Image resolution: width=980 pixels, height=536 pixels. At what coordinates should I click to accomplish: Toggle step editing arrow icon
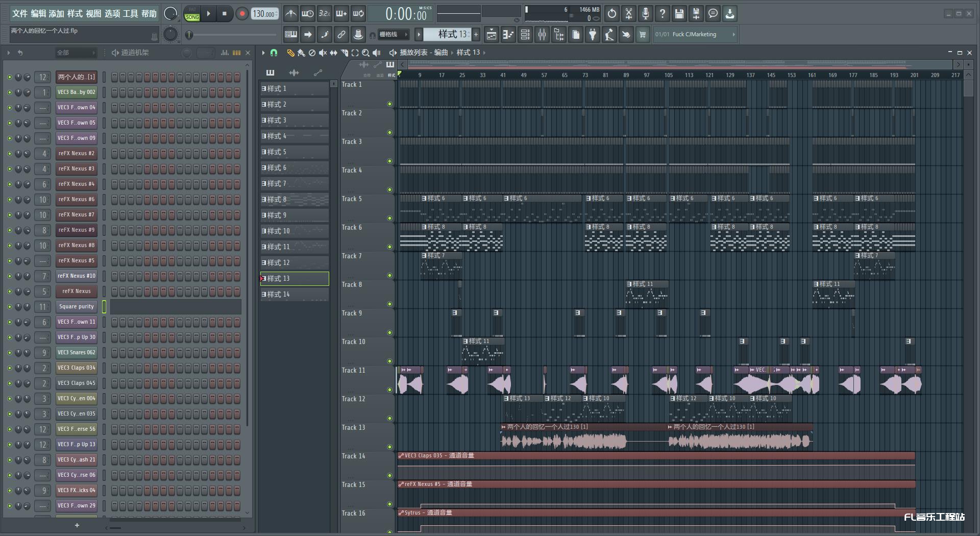(x=307, y=35)
